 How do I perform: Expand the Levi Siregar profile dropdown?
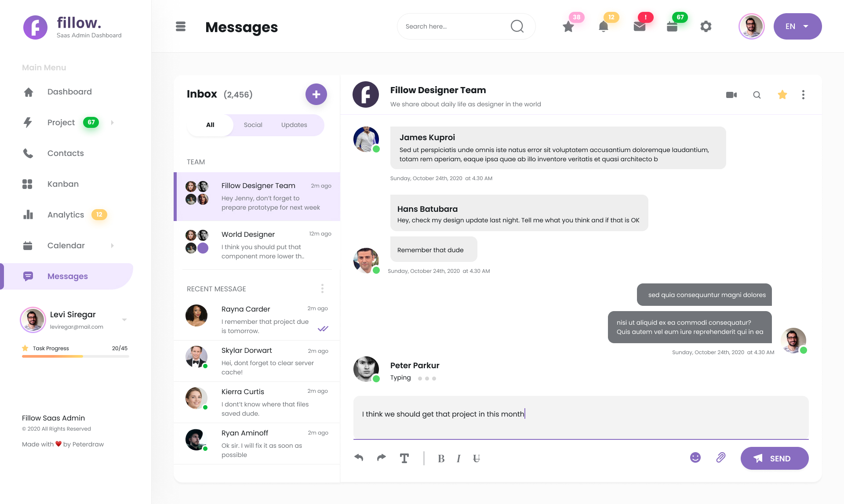[x=124, y=319]
